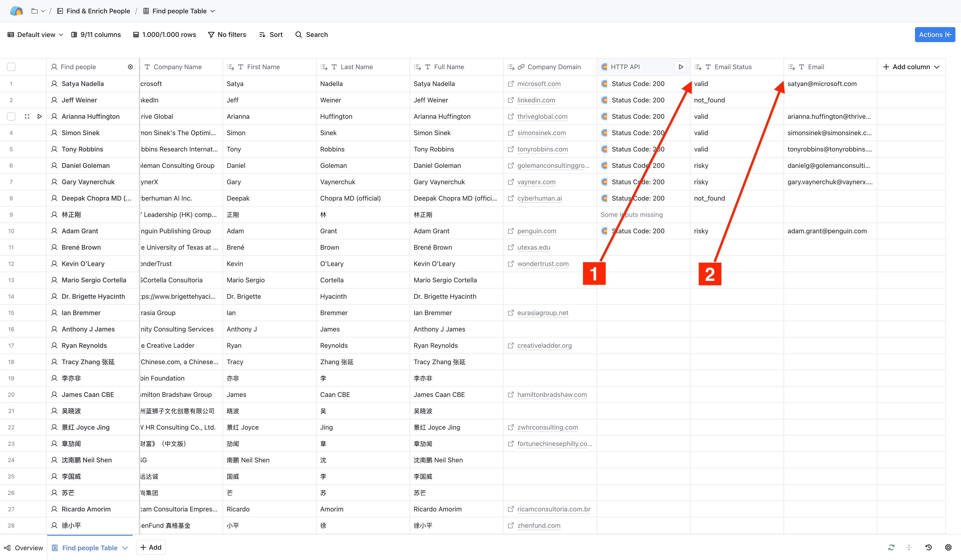Click row number 28
The width and height of the screenshot is (961, 560).
click(x=11, y=525)
